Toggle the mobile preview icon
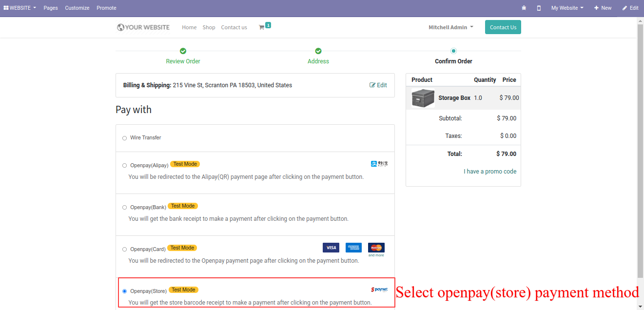Image resolution: width=644 pixels, height=310 pixels. tap(539, 8)
